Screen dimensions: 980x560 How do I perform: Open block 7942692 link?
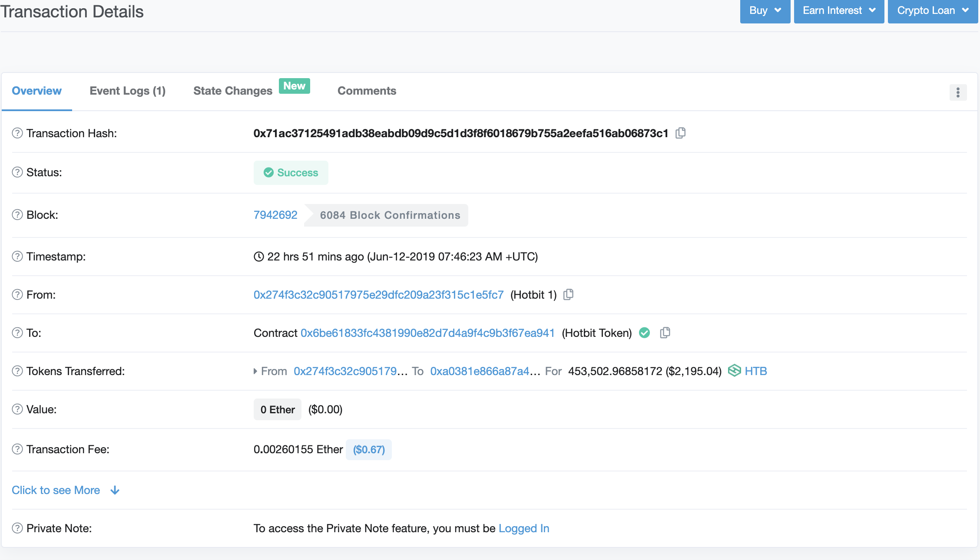coord(275,215)
